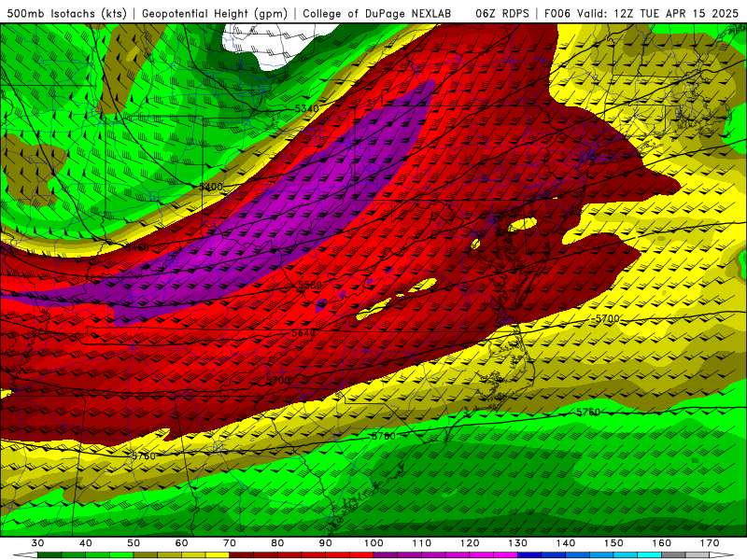
Task: Click the 150 value on the color scale
Action: click(613, 543)
